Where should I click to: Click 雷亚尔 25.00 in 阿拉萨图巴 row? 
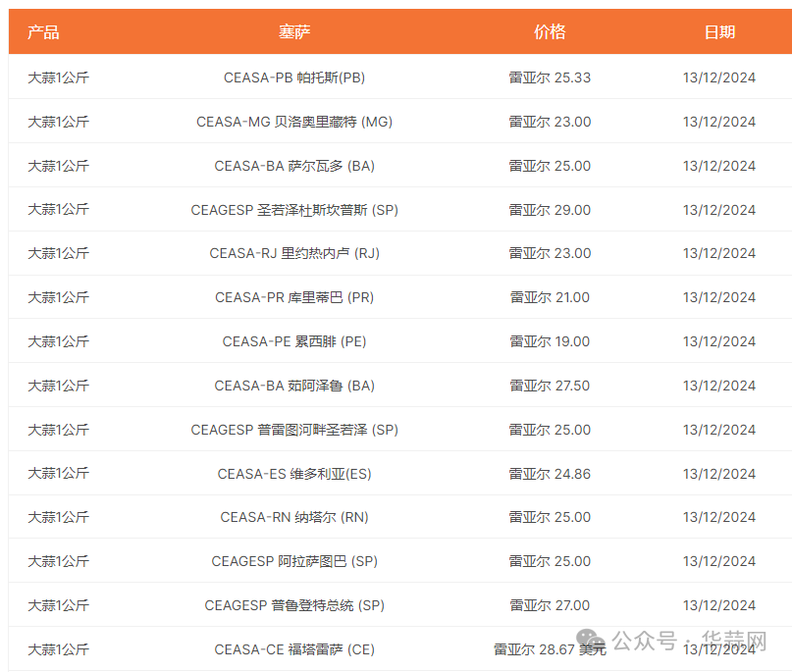[550, 561]
